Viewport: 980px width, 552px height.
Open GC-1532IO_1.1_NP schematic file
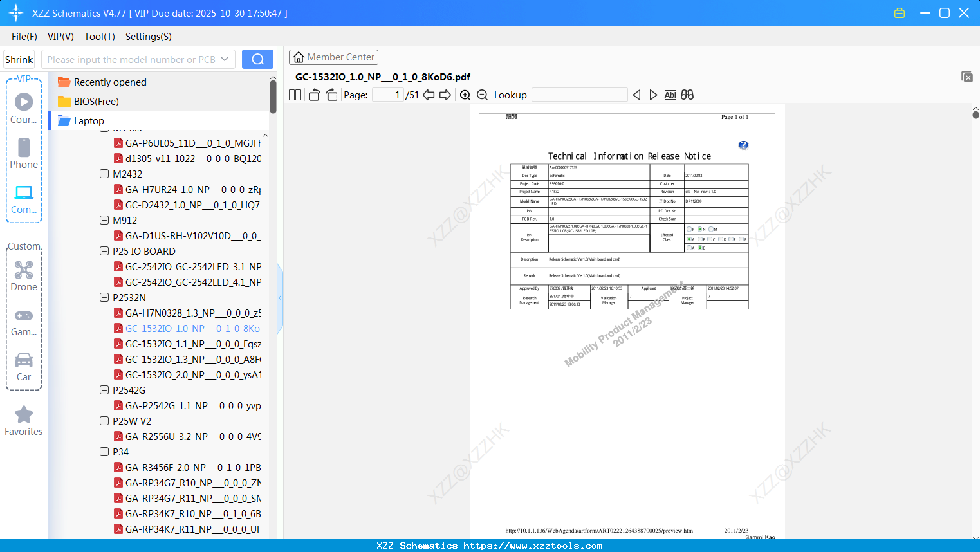coord(187,344)
